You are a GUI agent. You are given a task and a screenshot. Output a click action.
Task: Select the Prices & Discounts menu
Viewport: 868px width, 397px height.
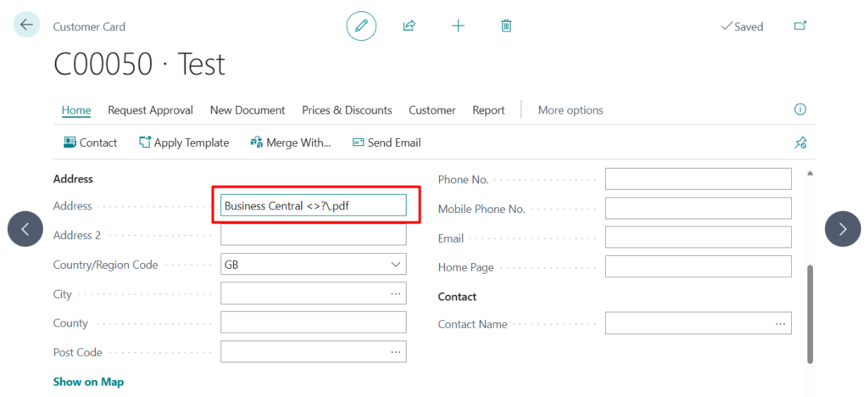click(x=347, y=110)
